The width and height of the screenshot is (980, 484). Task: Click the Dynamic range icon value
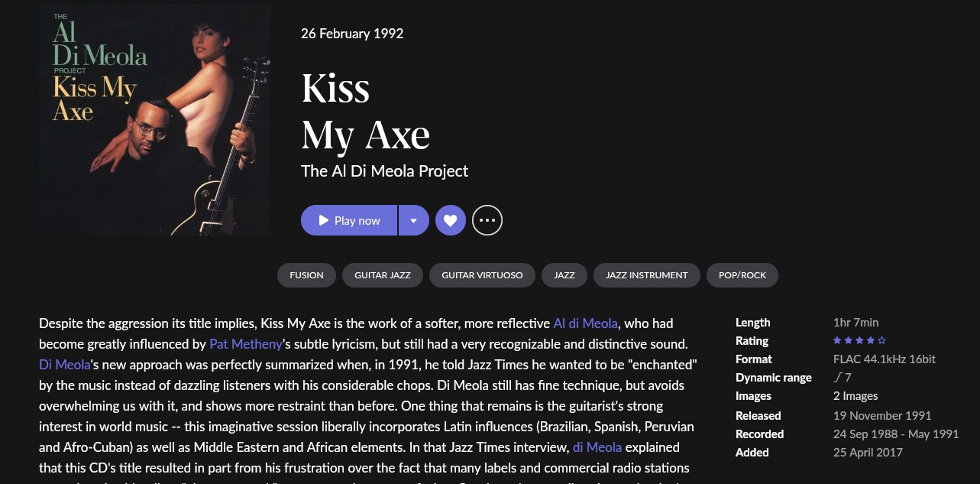pos(843,378)
